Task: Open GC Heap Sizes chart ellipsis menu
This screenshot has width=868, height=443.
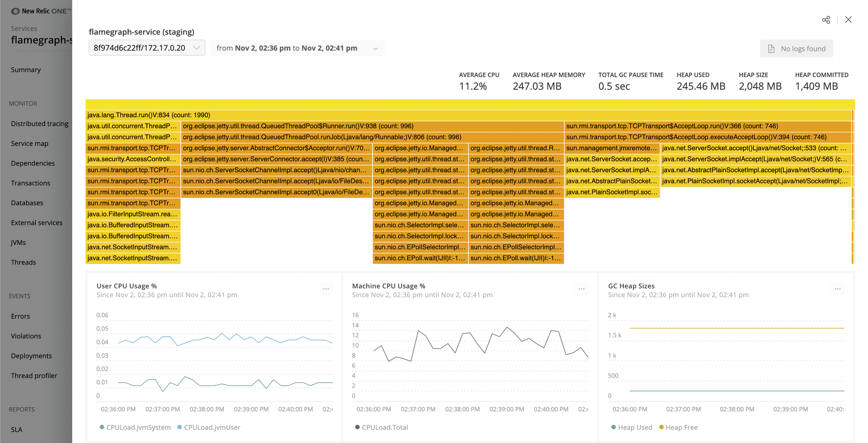Action: click(x=838, y=289)
